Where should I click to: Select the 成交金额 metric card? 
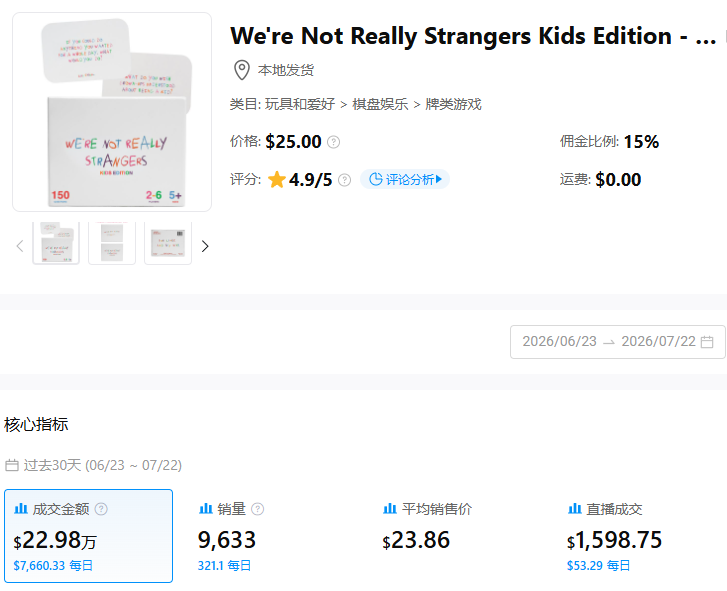click(89, 536)
